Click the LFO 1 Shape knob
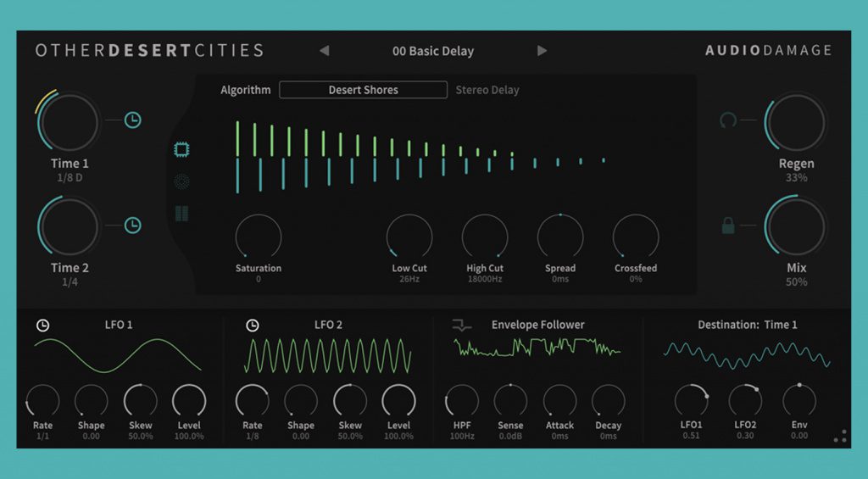 pos(92,401)
